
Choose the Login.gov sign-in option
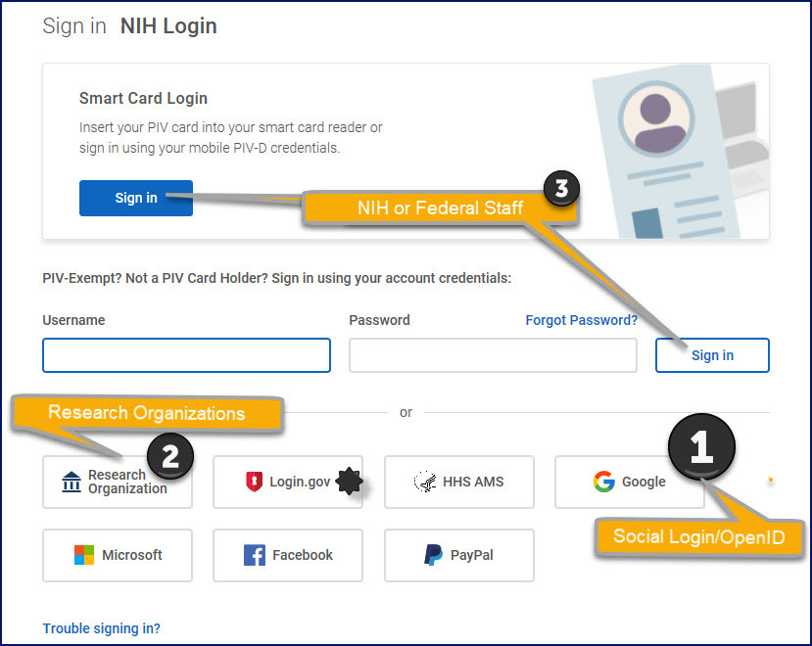(x=288, y=482)
